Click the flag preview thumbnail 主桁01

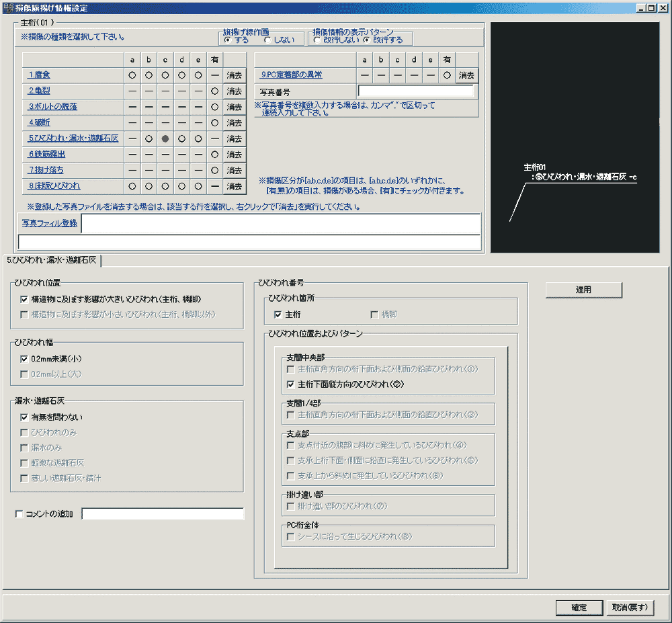coord(575,138)
